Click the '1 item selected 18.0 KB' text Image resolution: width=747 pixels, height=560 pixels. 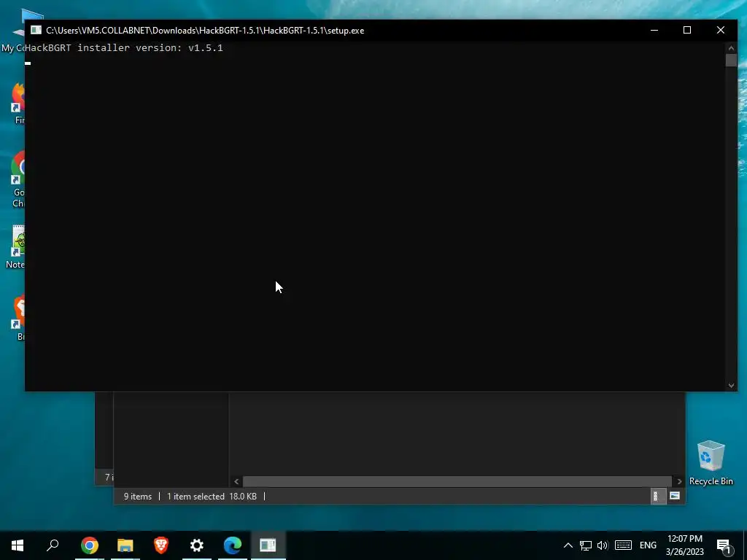pyautogui.click(x=212, y=496)
